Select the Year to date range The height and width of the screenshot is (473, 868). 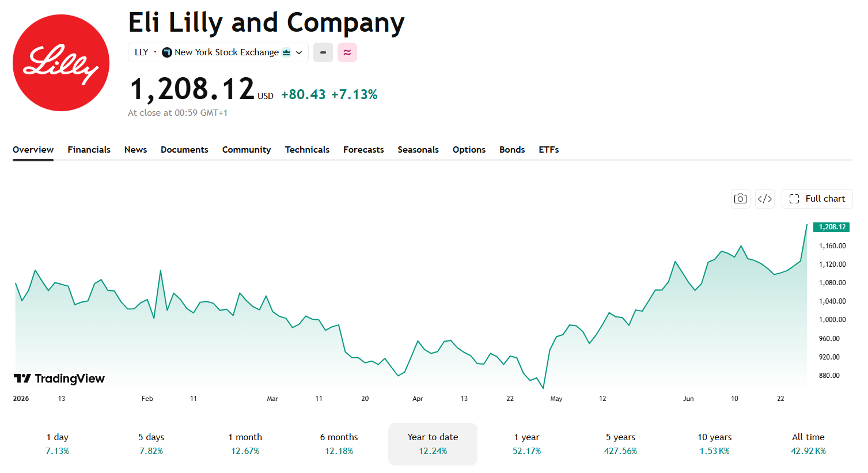[x=433, y=444]
